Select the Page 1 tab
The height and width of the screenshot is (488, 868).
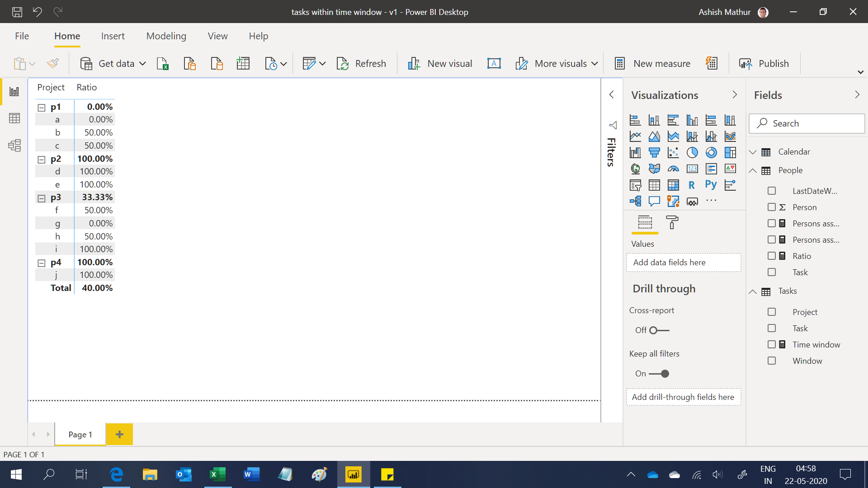pyautogui.click(x=80, y=434)
